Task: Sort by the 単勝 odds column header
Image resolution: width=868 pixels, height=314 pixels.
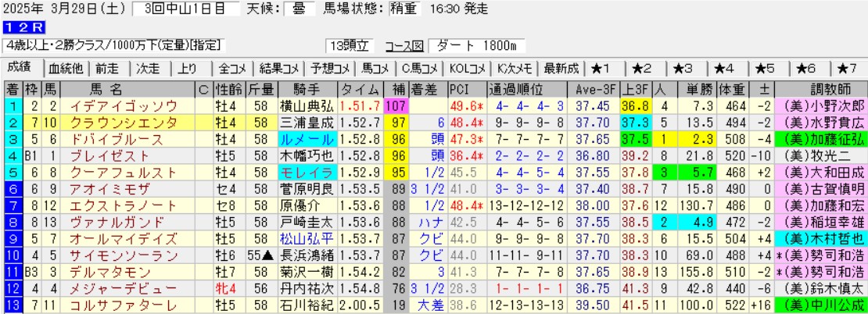Action: coord(698,88)
